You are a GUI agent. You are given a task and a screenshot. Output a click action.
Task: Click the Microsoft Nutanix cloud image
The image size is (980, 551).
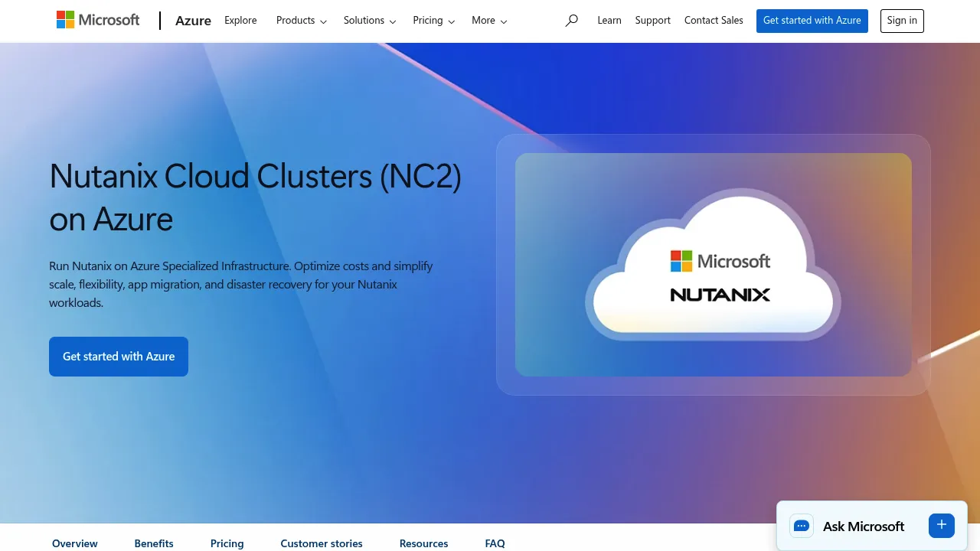(714, 265)
